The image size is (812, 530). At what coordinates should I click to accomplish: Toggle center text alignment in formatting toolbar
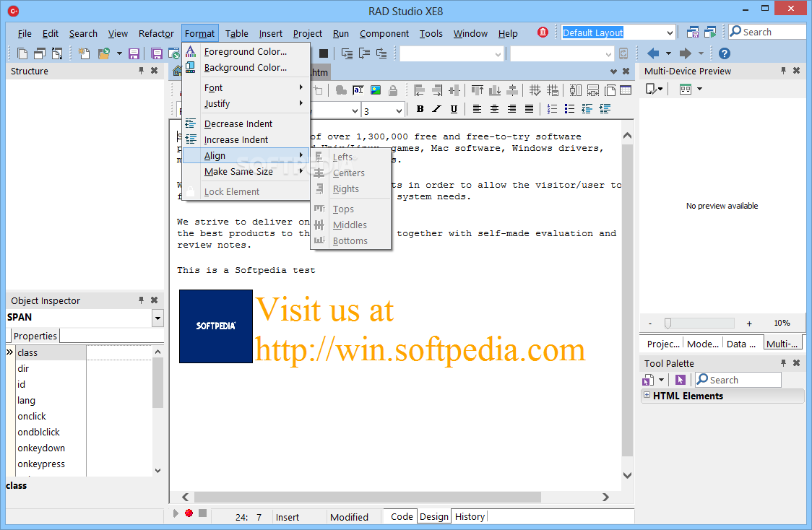pyautogui.click(x=495, y=109)
